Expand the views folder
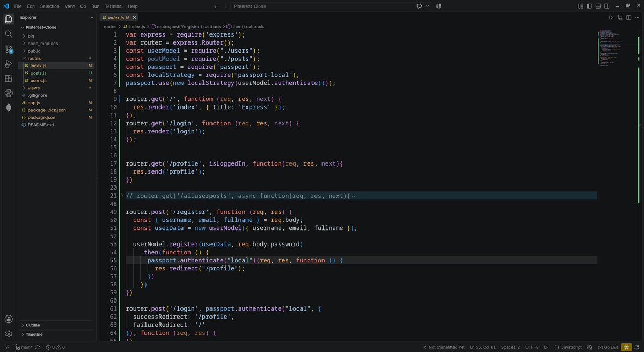644x352 pixels. 56,88
